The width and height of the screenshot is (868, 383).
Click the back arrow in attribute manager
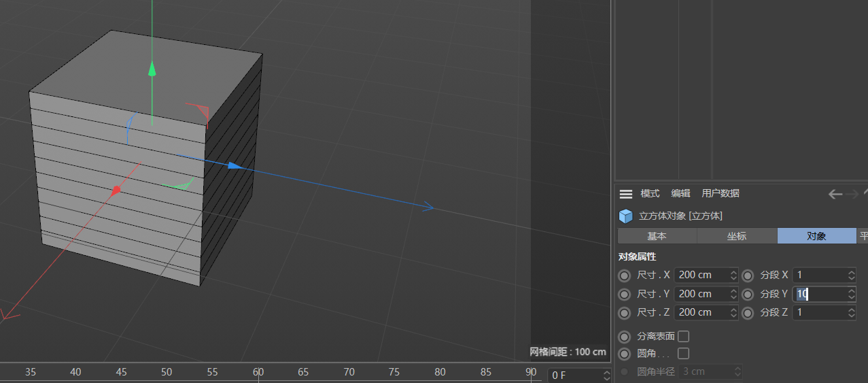[x=835, y=195]
